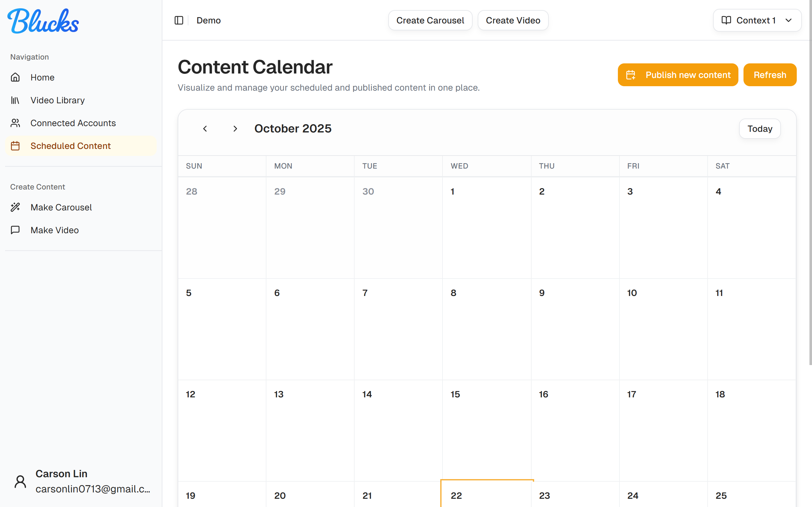The image size is (812, 507).
Task: Click the book icon beside Context 1
Action: pyautogui.click(x=726, y=20)
